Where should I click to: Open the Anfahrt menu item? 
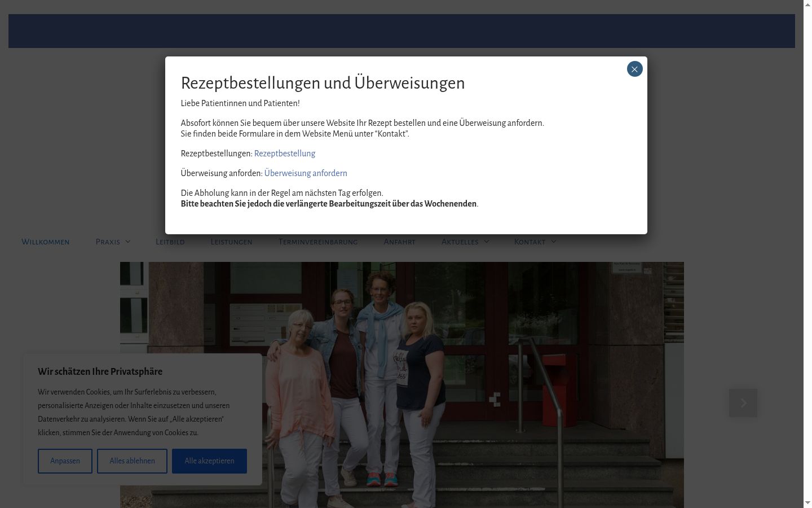click(x=399, y=242)
